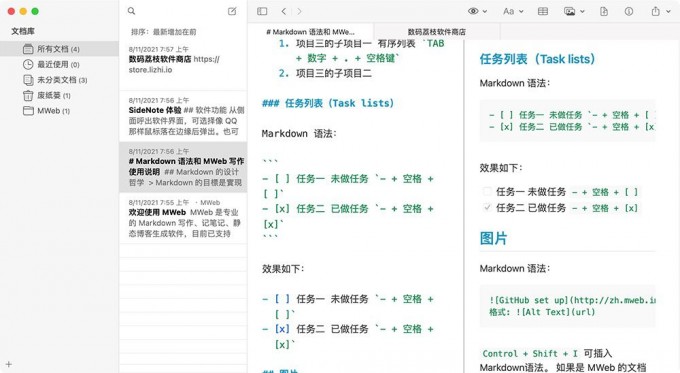680x373 pixels.
Task: Open the SideNote 体验 document
Action: [184, 116]
